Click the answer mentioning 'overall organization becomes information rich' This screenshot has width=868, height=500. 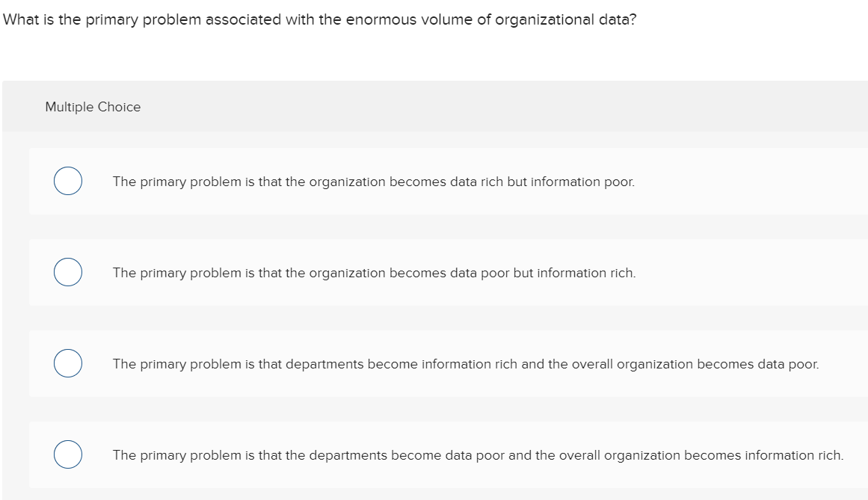pos(478,455)
